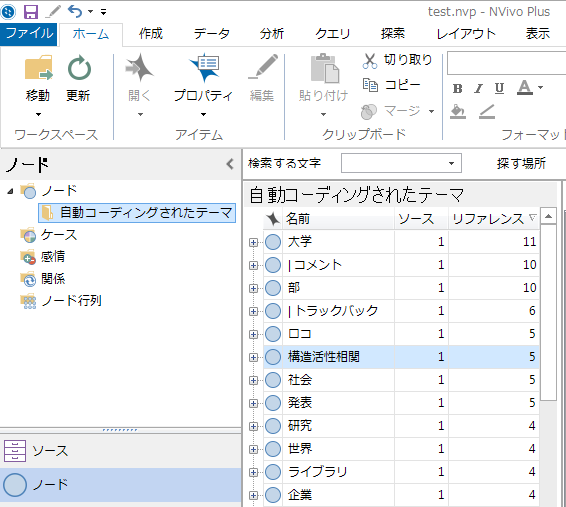Click the Move (移動) folder icon
The height and width of the screenshot is (507, 566).
point(38,68)
